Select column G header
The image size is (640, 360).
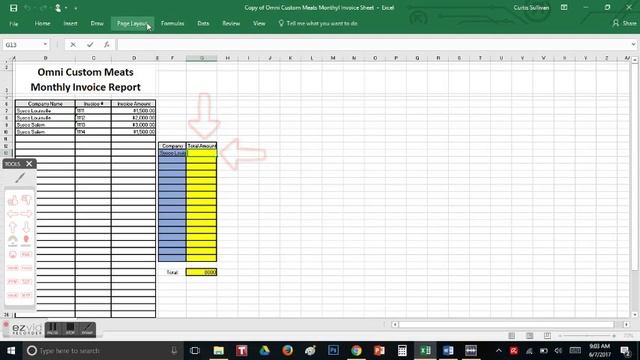coord(202,58)
